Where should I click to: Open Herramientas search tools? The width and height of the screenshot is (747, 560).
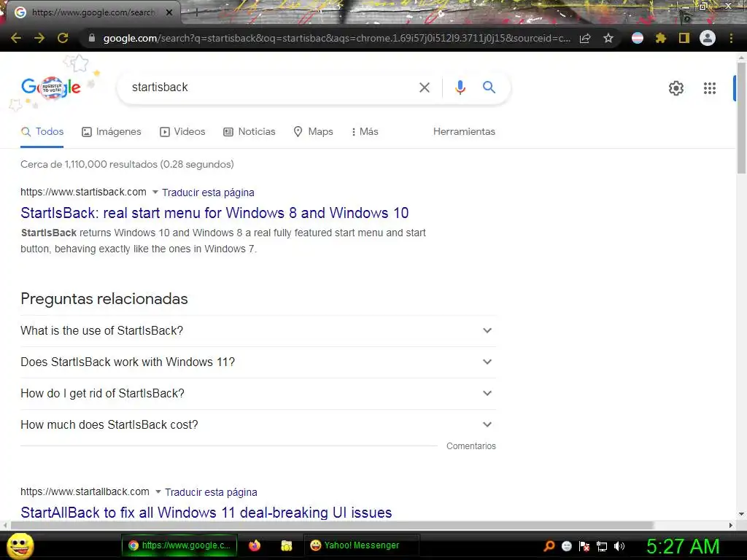tap(464, 132)
